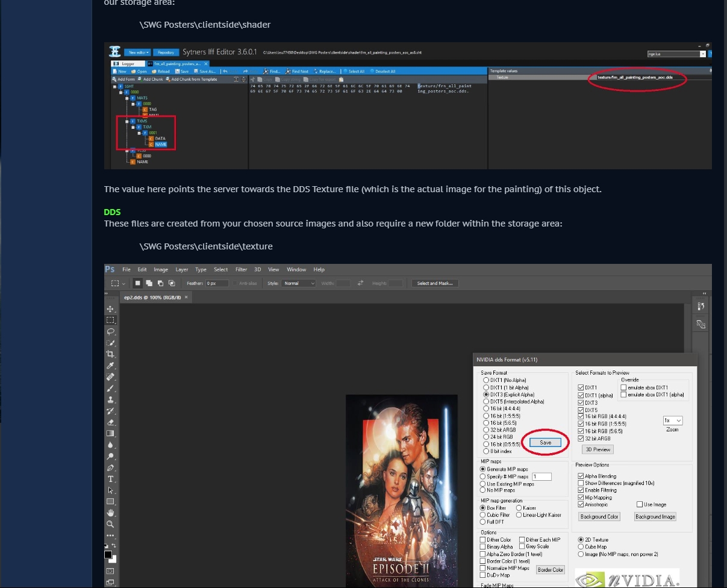Choose DXT5 (Interpolated Alpha) save format

514,401
